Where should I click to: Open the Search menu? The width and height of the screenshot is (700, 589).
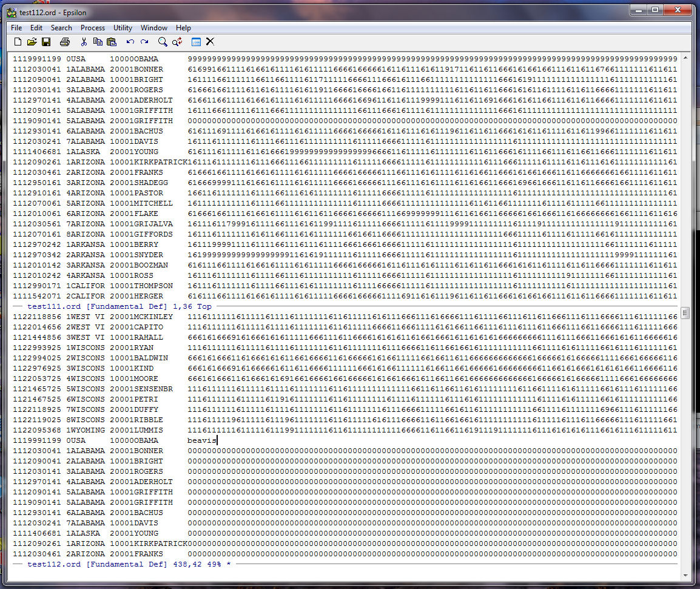pos(61,28)
